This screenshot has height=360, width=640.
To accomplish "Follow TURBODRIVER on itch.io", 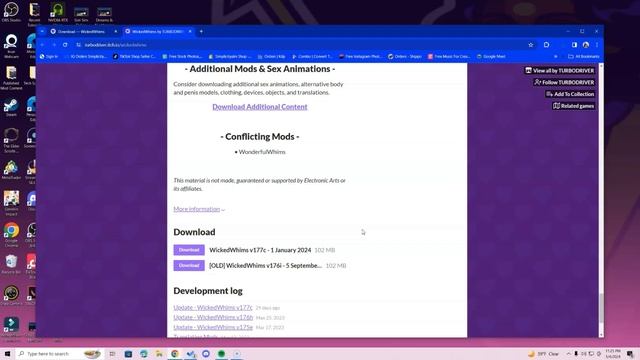I will pos(564,82).
